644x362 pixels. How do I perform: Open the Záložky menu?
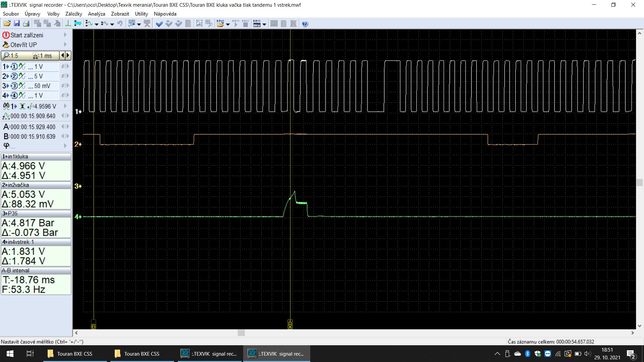tap(73, 14)
